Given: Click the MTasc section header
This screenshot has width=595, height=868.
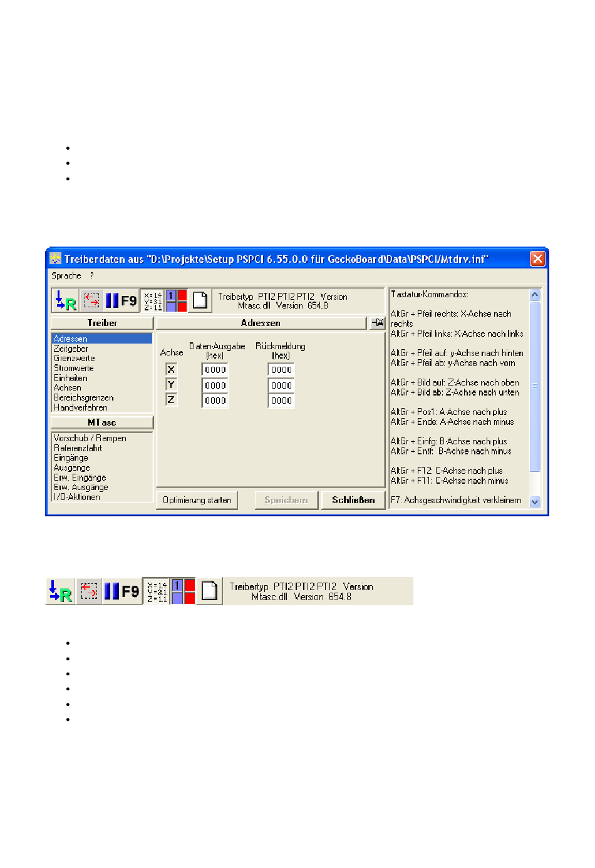Looking at the screenshot, I should click(x=102, y=422).
